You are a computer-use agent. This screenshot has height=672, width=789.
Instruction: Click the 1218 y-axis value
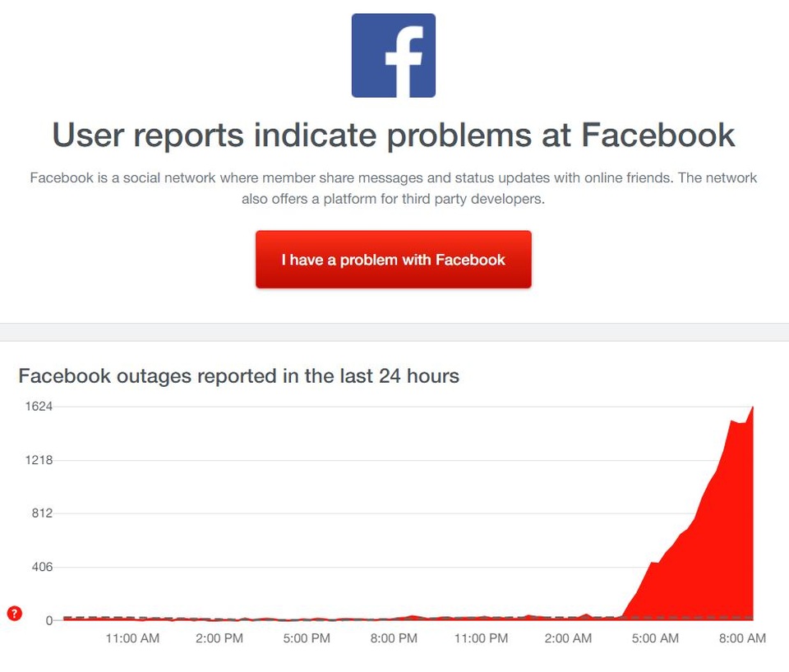[39, 460]
